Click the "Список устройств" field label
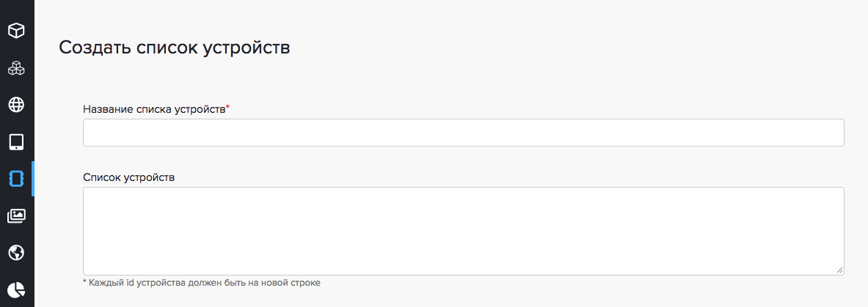Screen dimensions: 868x307 pyautogui.click(x=128, y=177)
